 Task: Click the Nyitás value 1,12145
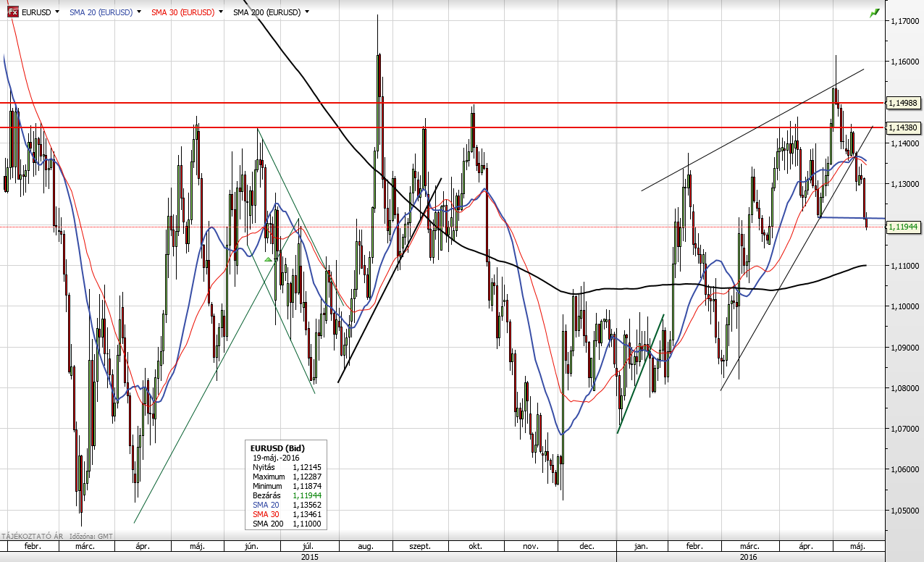(x=307, y=468)
